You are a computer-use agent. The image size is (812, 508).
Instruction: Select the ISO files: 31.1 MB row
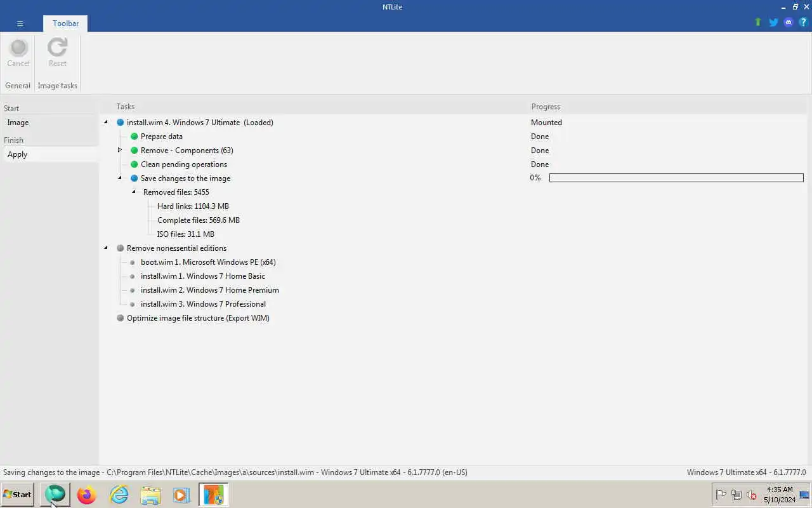point(186,234)
